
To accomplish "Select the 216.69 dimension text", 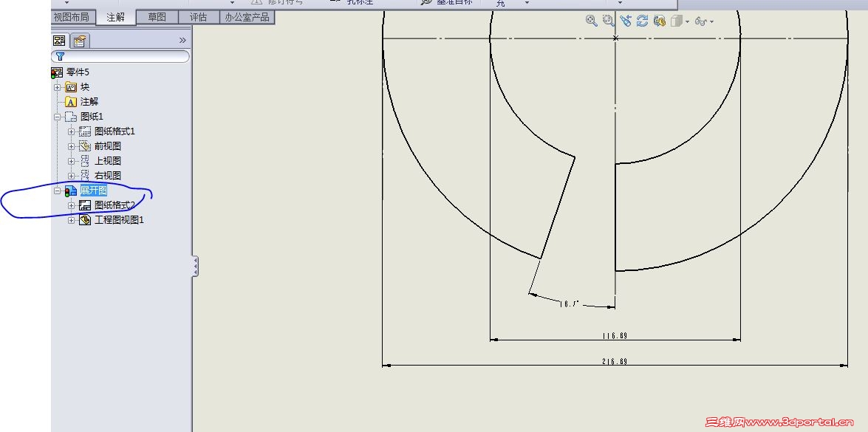I will (615, 362).
